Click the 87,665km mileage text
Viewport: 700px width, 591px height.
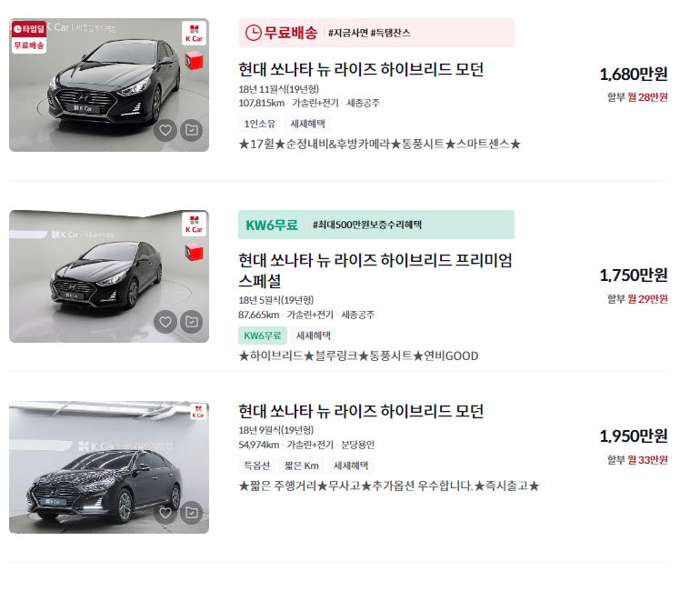click(258, 315)
